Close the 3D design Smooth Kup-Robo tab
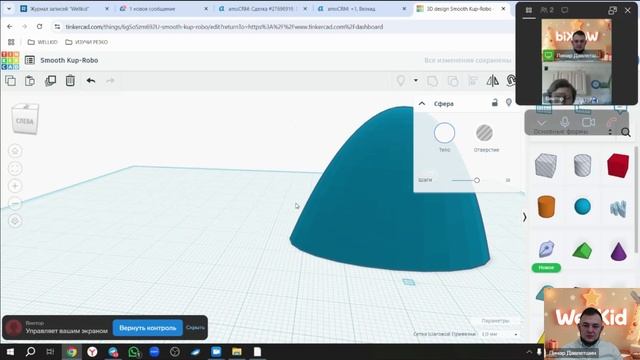 pyautogui.click(x=503, y=9)
